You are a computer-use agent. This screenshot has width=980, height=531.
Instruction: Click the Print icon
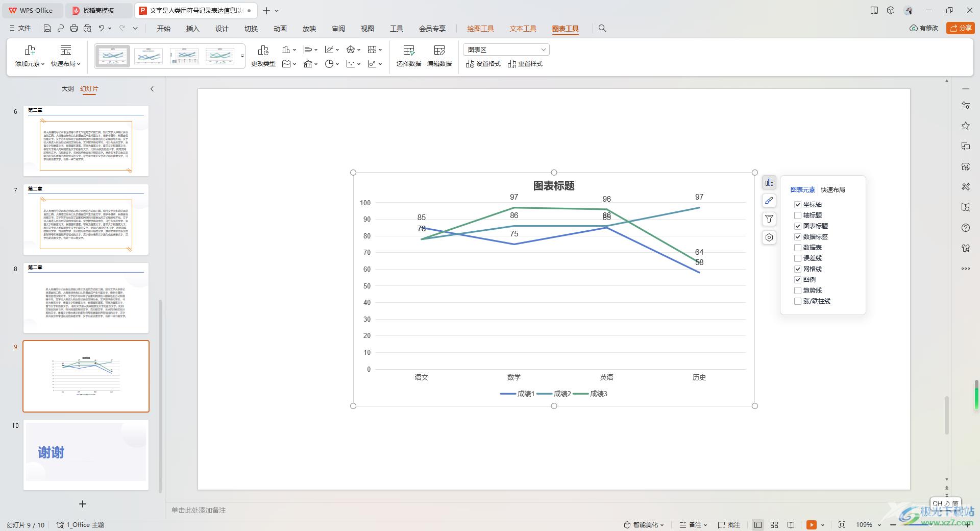[74, 28]
